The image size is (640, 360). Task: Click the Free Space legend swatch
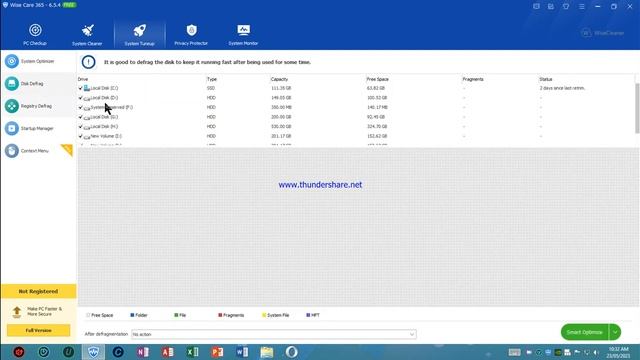(88, 315)
